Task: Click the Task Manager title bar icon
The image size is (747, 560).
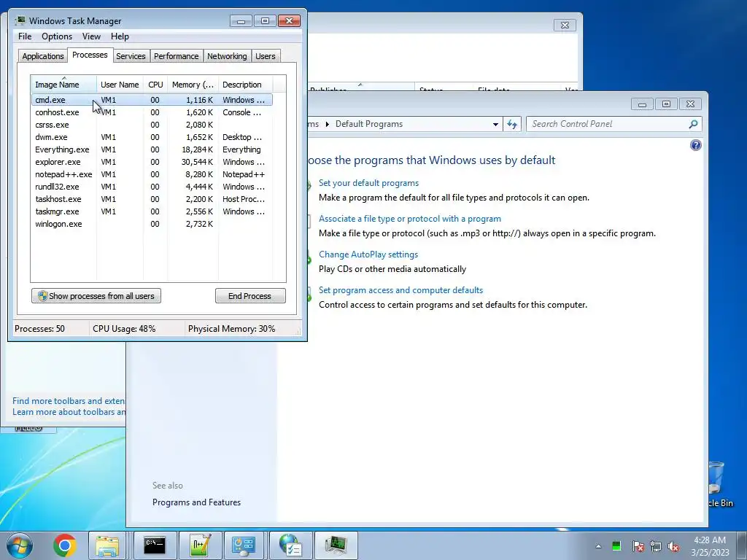Action: 20,21
